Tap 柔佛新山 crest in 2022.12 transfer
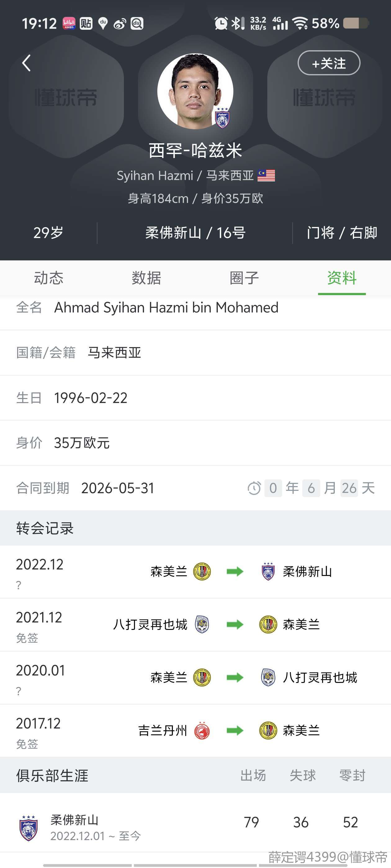 pyautogui.click(x=268, y=571)
